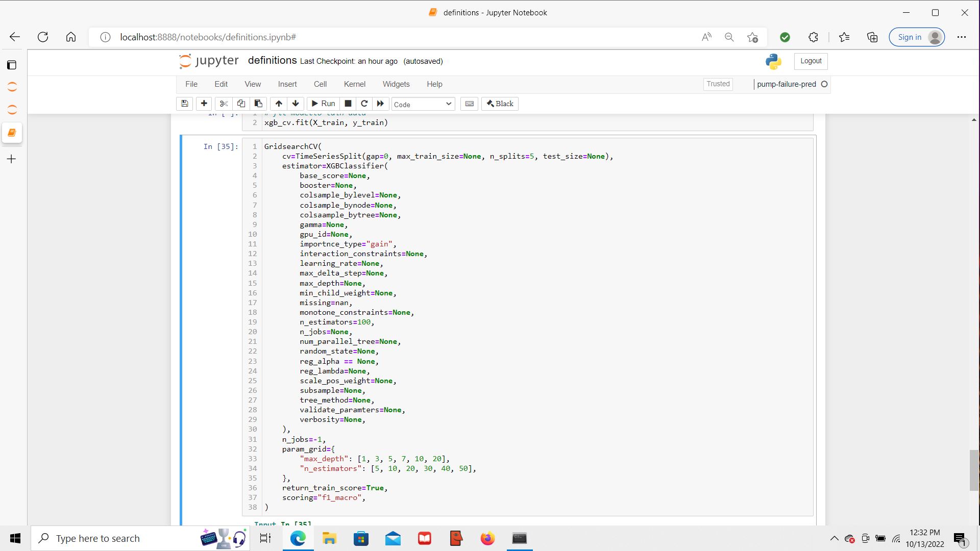Save notebook with the floppy disk icon
980x551 pixels.
point(185,104)
